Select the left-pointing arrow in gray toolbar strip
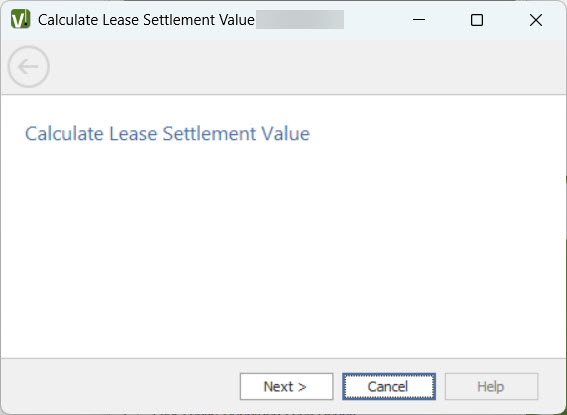 point(29,67)
